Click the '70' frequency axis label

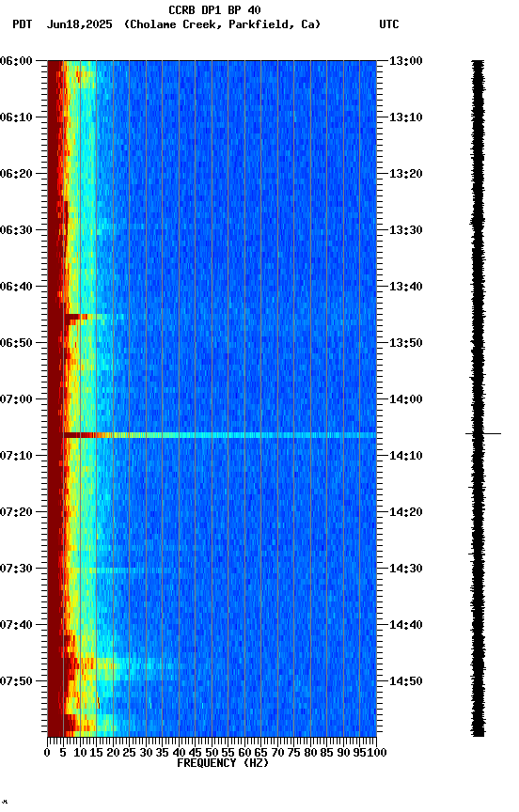point(277,753)
